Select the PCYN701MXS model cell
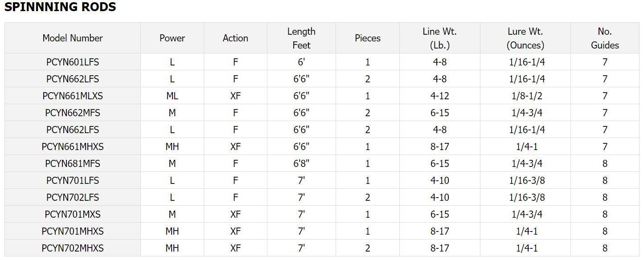Viewport: 644px width, 260px height. (x=73, y=215)
